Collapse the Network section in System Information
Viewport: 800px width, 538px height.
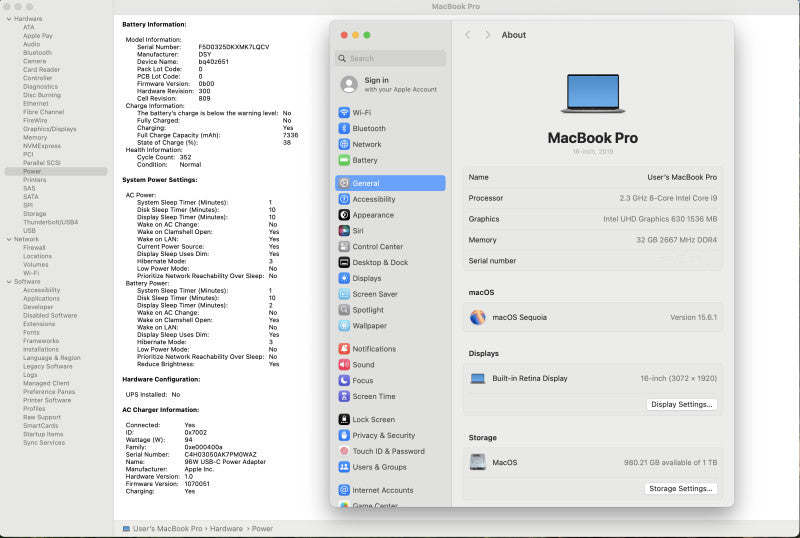pyautogui.click(x=9, y=239)
